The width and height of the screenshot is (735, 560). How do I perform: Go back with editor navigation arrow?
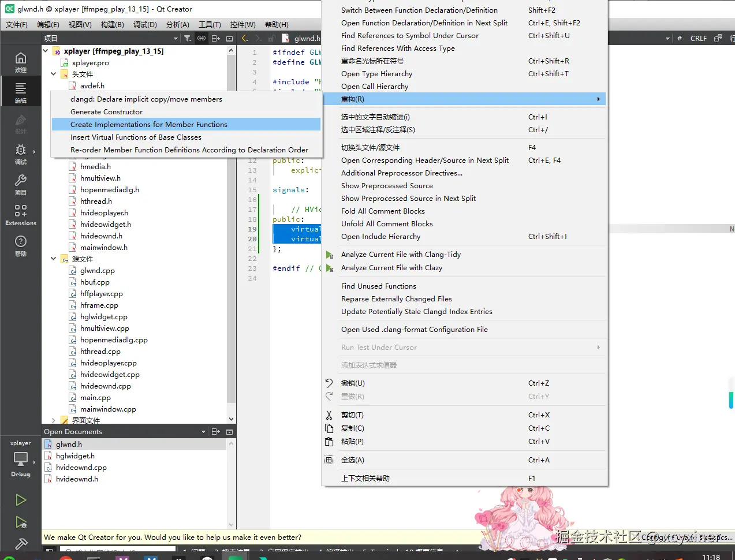click(x=245, y=38)
